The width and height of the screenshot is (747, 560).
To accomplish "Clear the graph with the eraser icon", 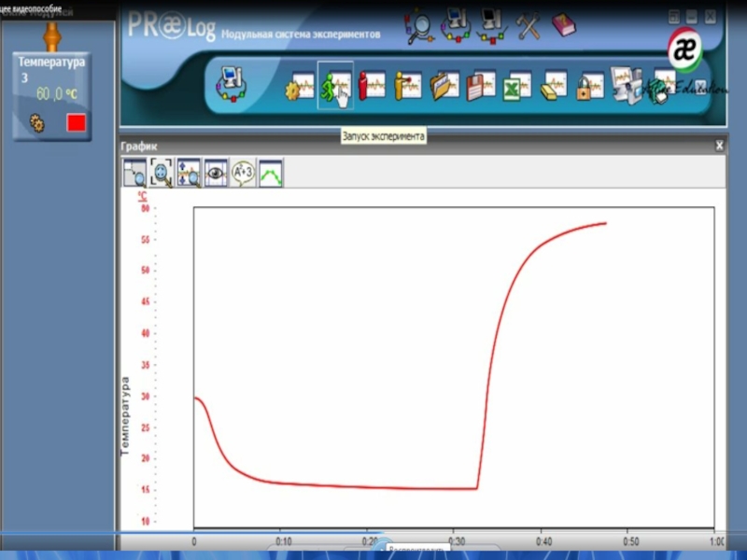I will coord(554,86).
